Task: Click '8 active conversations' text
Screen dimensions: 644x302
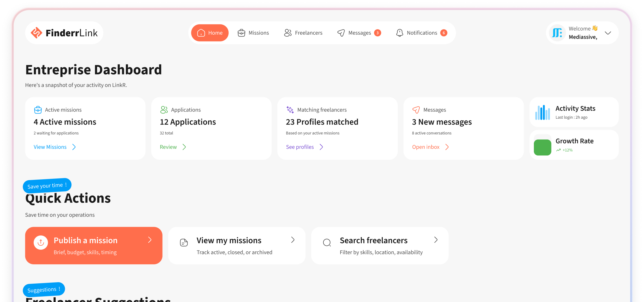Action: (x=432, y=133)
